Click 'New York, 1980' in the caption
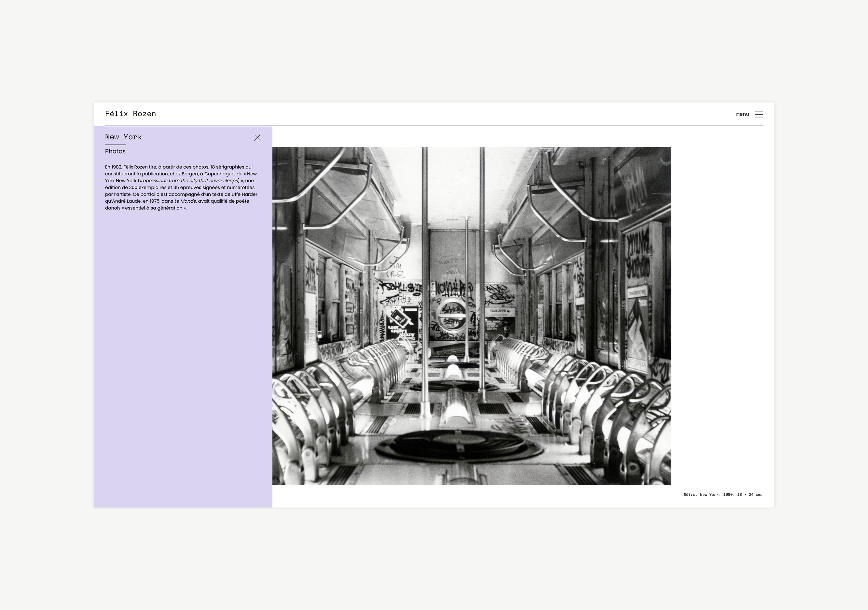Image resolution: width=868 pixels, height=610 pixels. coord(716,495)
